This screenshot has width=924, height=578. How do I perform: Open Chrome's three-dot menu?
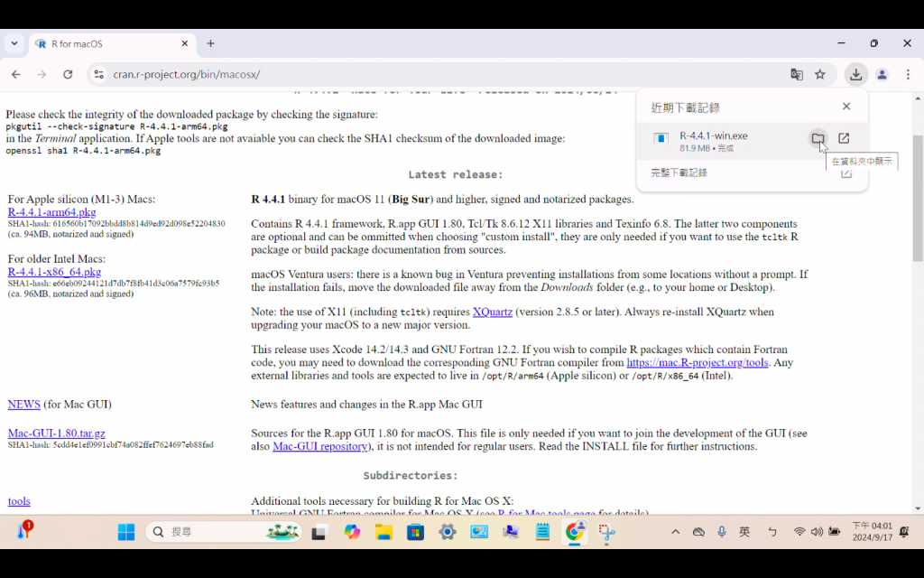(x=908, y=74)
